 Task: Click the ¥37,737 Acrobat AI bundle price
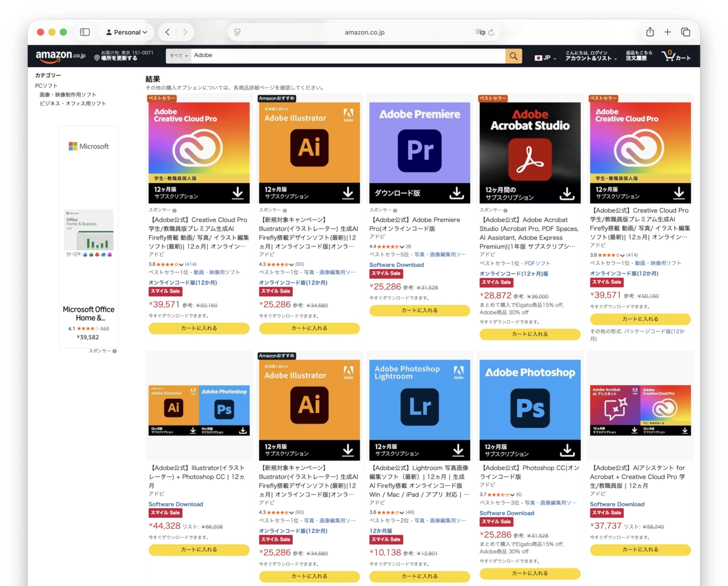[x=606, y=526]
